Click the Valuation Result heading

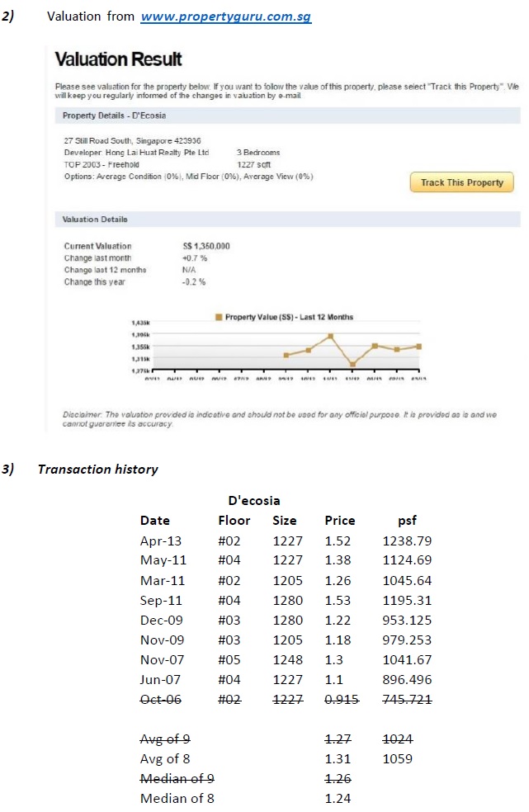pos(118,59)
